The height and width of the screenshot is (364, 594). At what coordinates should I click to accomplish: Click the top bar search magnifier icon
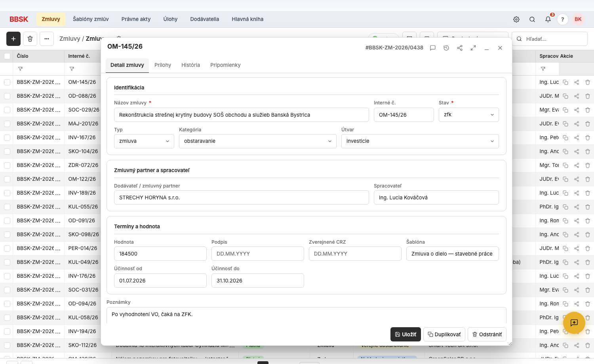click(x=532, y=19)
